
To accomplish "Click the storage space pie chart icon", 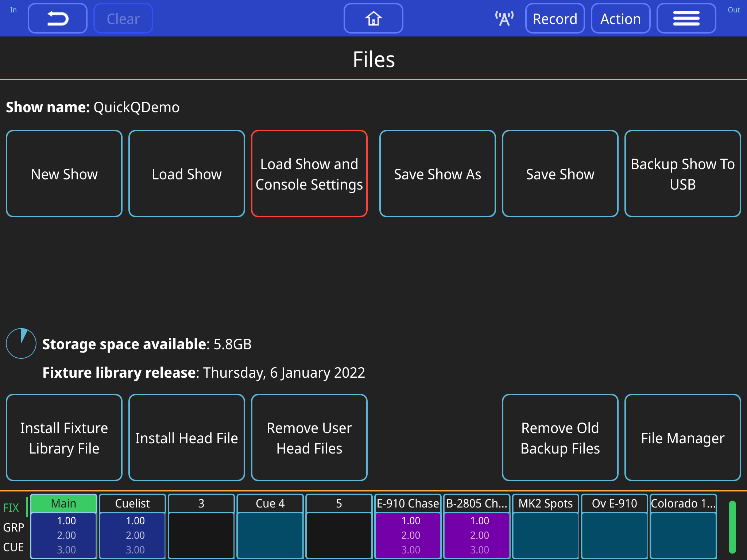I will 21,343.
